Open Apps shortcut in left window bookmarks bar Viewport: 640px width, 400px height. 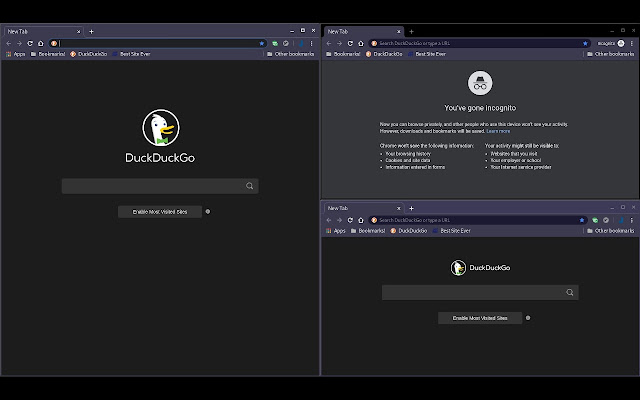(x=16, y=54)
